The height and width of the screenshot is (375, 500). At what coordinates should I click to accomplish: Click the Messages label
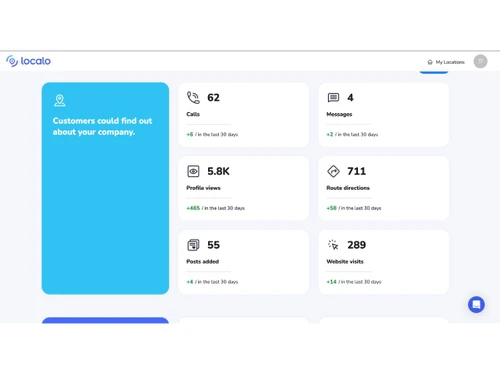(x=339, y=114)
